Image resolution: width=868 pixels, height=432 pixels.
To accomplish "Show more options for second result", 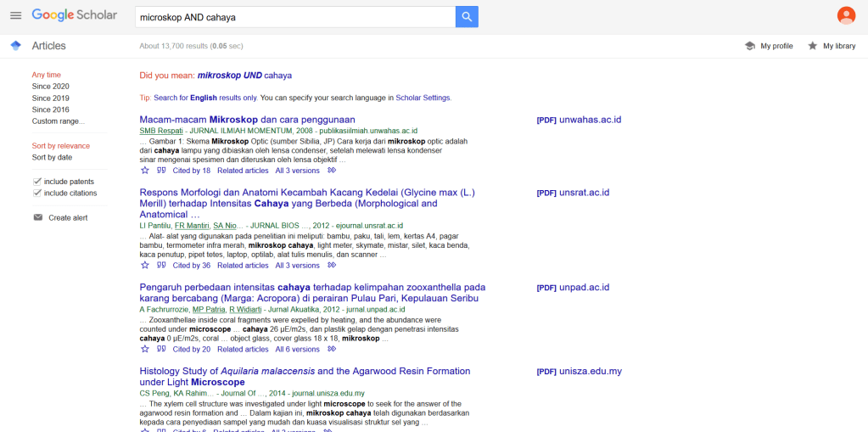I will tap(332, 266).
